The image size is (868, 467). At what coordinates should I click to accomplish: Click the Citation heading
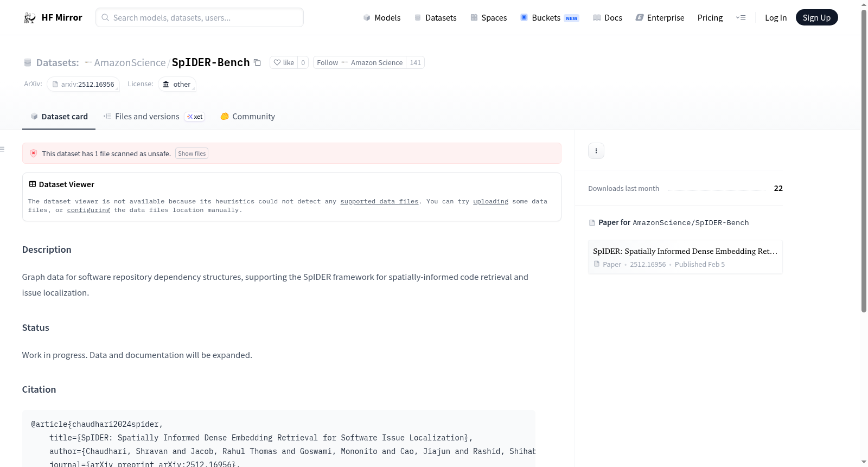pos(39,389)
